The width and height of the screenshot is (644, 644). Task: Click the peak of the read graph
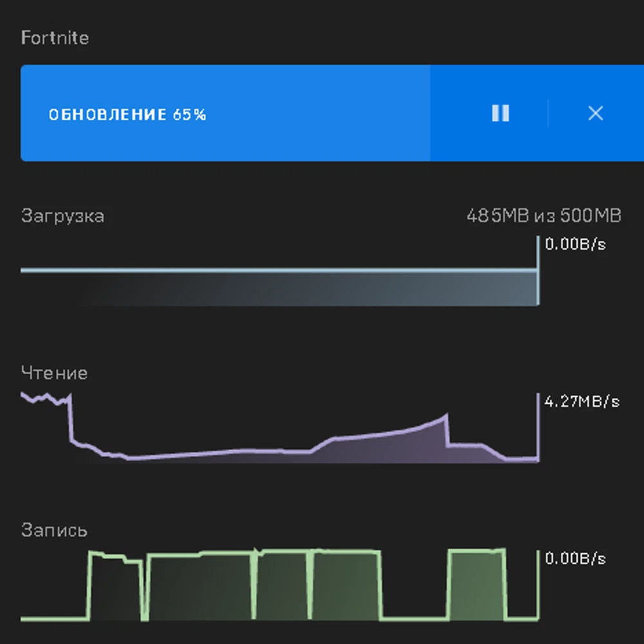[x=446, y=417]
